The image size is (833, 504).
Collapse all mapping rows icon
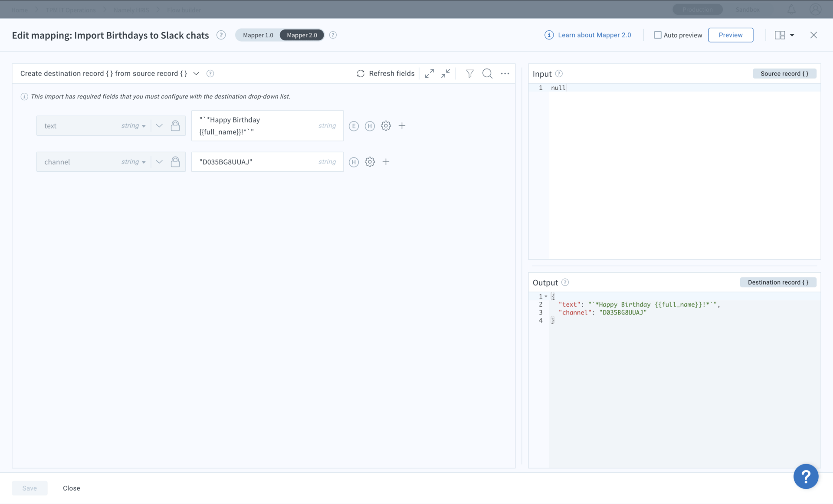coord(446,74)
